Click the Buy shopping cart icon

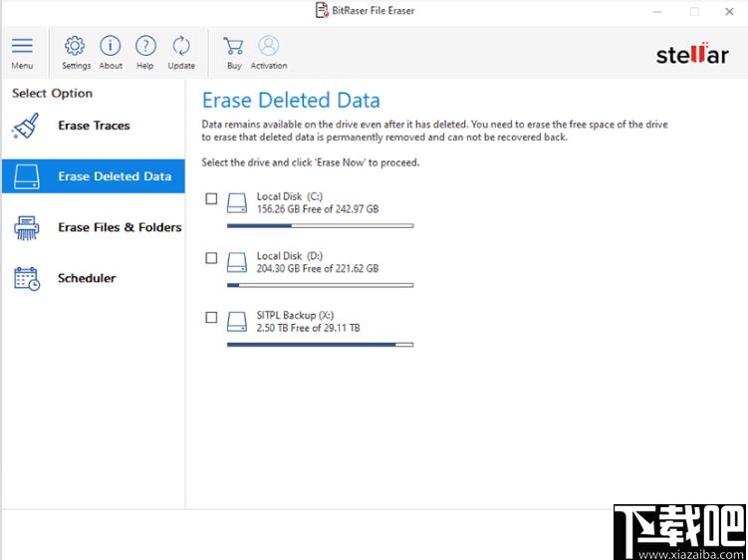click(x=233, y=46)
